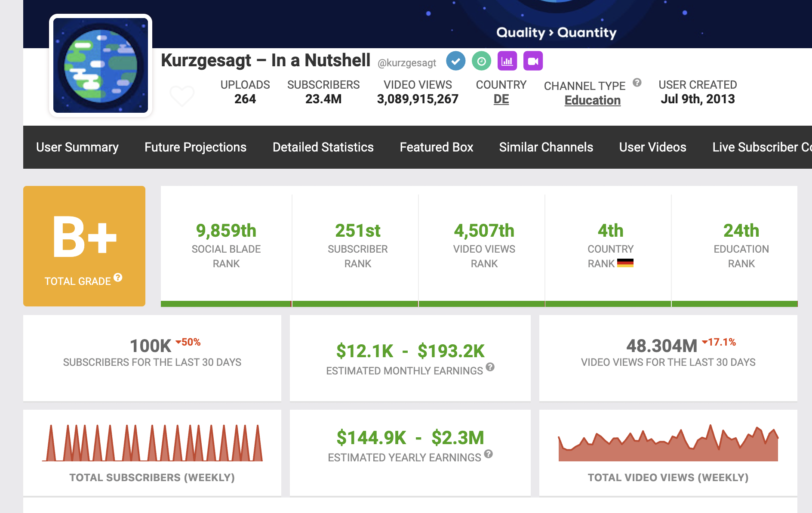Click the 251st subscriber rank value
The height and width of the screenshot is (513, 812).
coord(358,231)
